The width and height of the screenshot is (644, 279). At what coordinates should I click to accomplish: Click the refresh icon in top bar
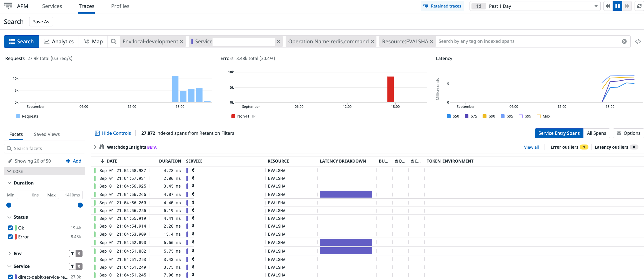pos(639,6)
